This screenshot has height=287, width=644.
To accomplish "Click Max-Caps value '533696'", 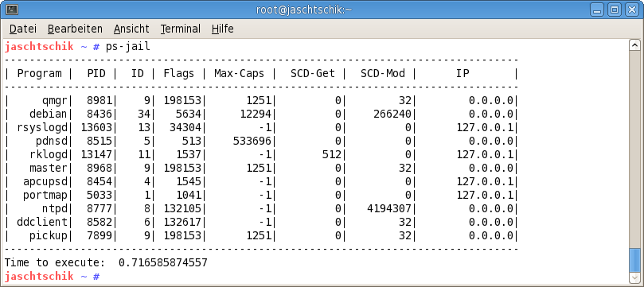I will pyautogui.click(x=252, y=142).
